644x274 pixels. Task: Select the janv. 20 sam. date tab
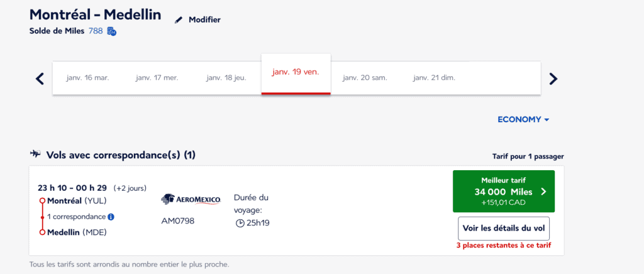coord(365,78)
